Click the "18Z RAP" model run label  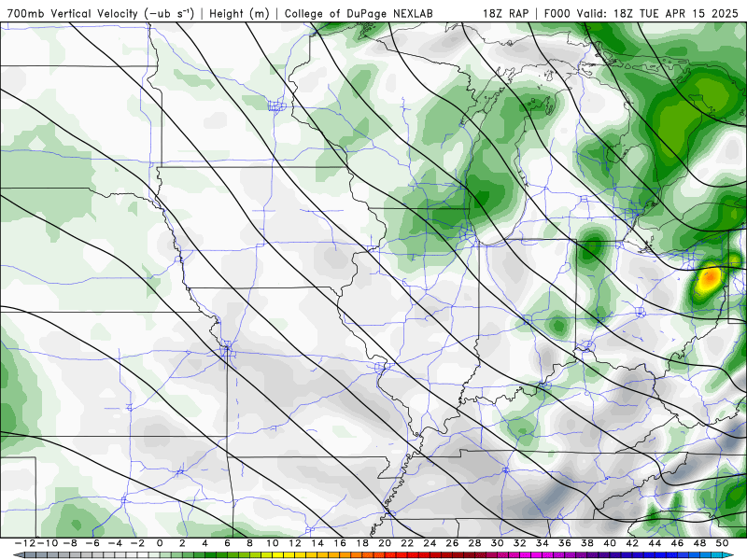pos(505,13)
